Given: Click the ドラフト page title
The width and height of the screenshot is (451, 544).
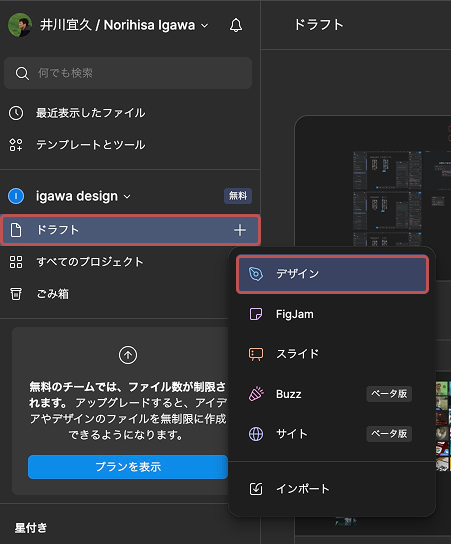Looking at the screenshot, I should (x=318, y=25).
